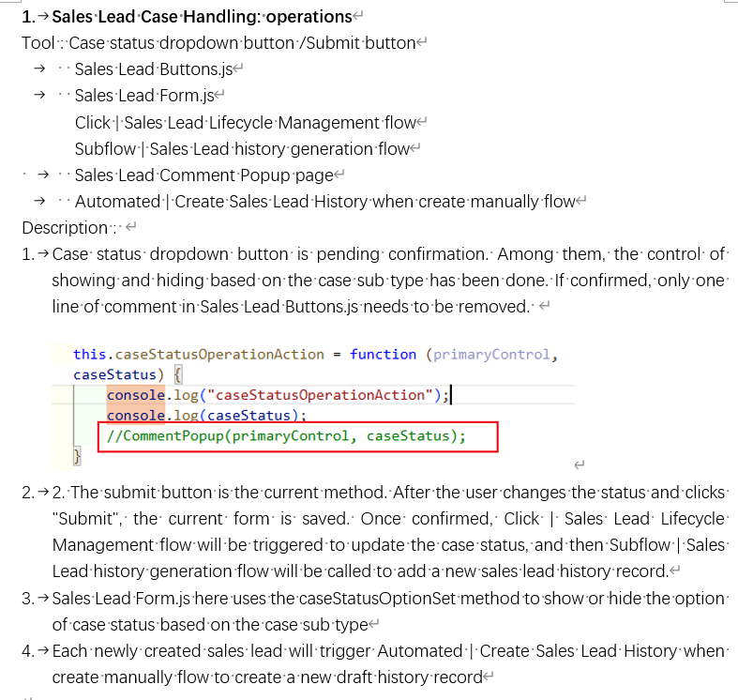This screenshot has width=738, height=700.
Task: Click the bullet text "Sales Lead Buttons.js"
Action: click(x=154, y=69)
